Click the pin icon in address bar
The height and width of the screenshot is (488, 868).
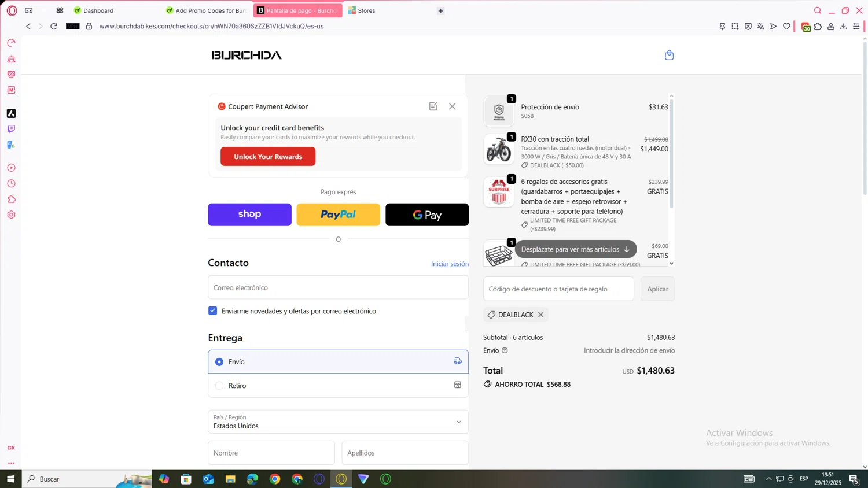[x=722, y=27]
